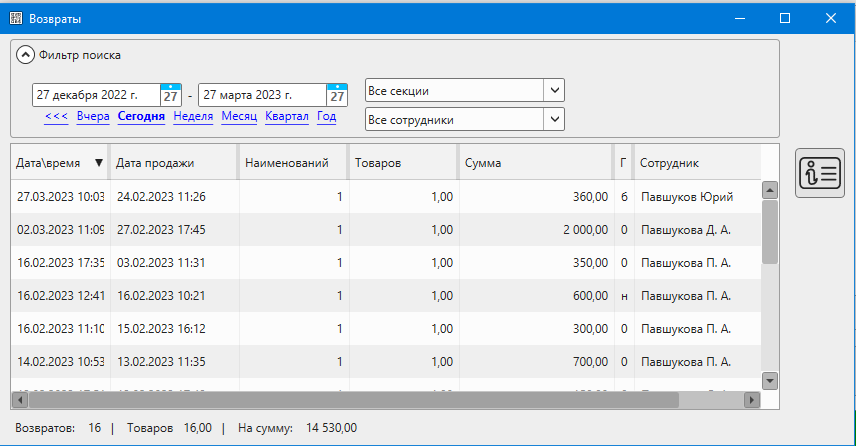Select the Вчера filter link
The image size is (856, 446).
pos(93,116)
